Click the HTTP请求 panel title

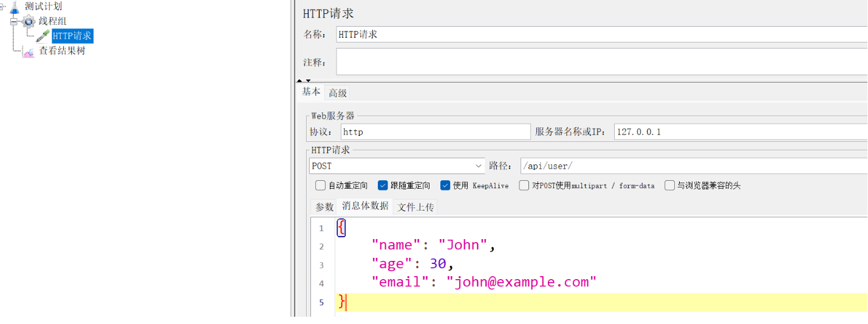(x=328, y=13)
